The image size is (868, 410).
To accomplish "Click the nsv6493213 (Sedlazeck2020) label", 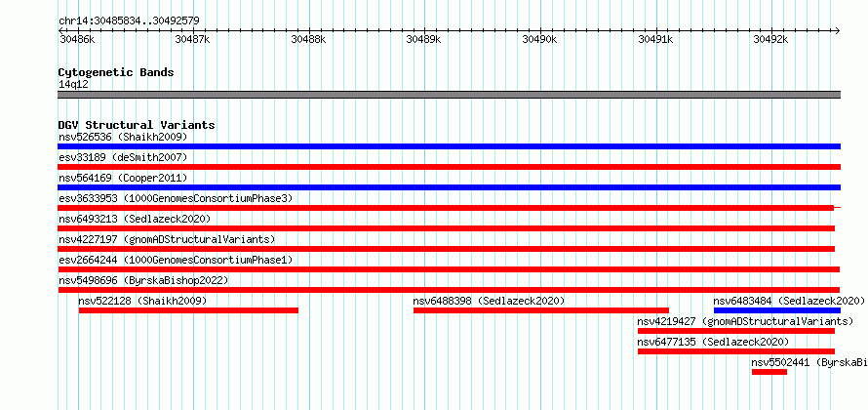I will [135, 219].
